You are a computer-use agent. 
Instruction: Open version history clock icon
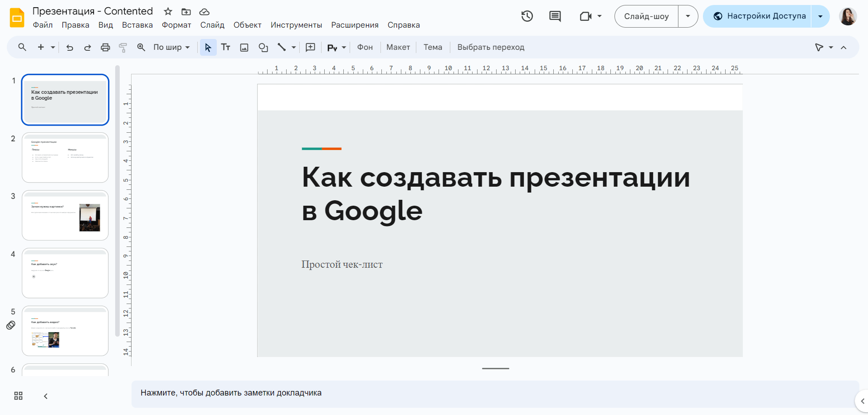pyautogui.click(x=527, y=16)
